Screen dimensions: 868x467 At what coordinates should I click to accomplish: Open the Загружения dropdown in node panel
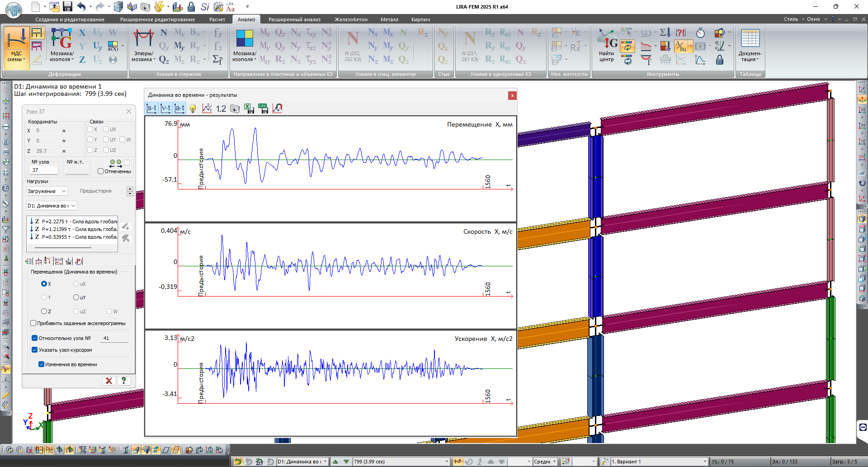(x=47, y=191)
